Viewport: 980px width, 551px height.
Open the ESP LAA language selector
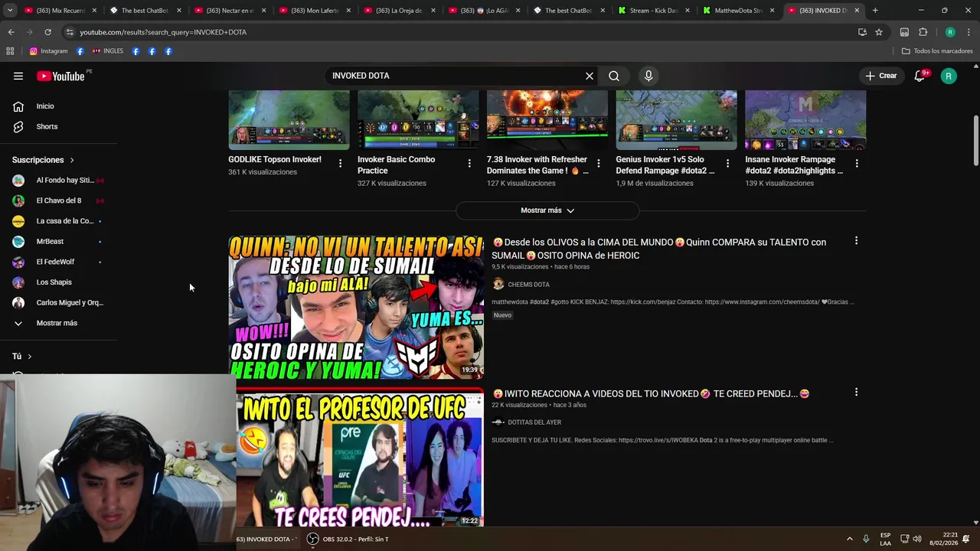(886, 539)
